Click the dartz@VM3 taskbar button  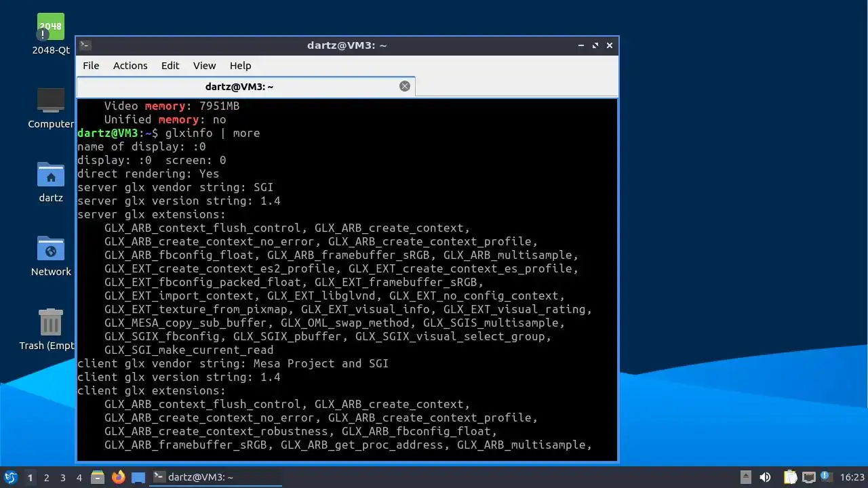tap(216, 477)
